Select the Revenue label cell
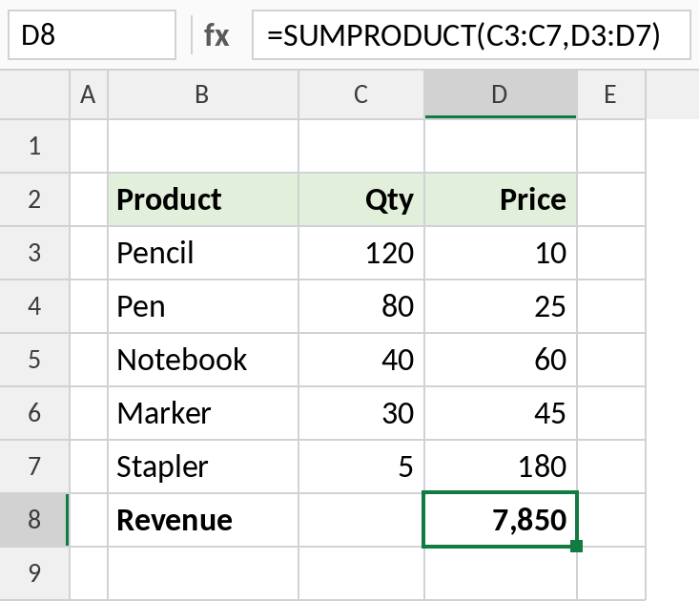700x601 pixels. coord(203,520)
